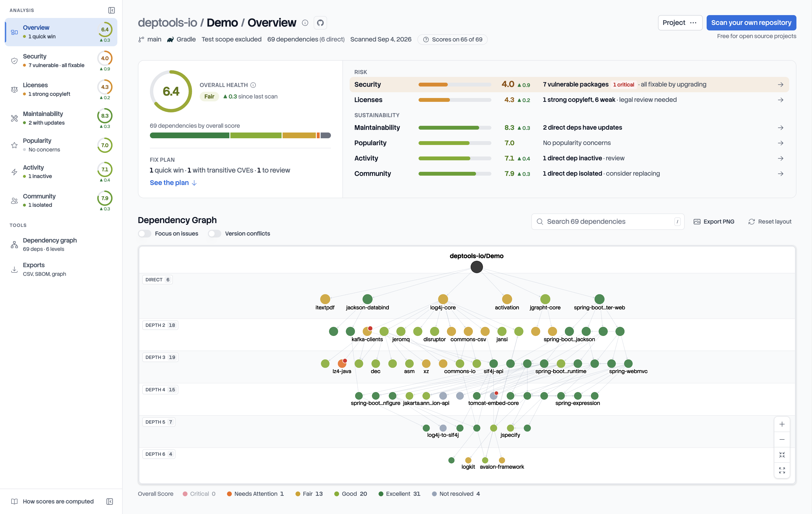Zoom in on the dependency graph
The image size is (812, 514).
click(782, 424)
